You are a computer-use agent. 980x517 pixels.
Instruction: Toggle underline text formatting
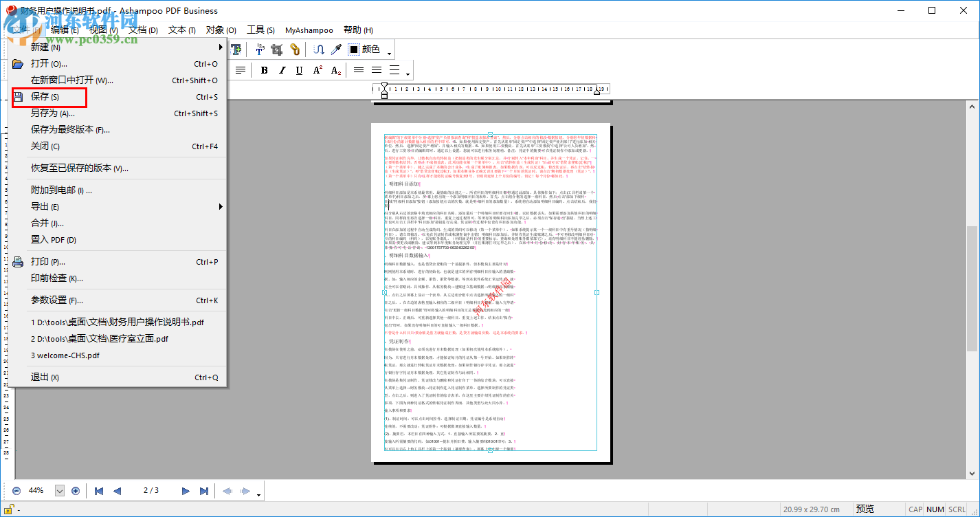[x=299, y=69]
